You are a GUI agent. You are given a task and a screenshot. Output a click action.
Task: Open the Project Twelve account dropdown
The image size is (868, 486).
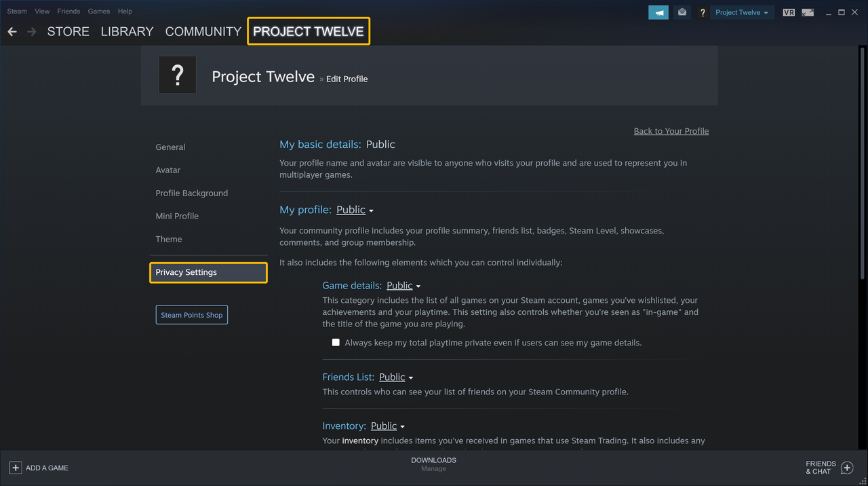tap(742, 12)
